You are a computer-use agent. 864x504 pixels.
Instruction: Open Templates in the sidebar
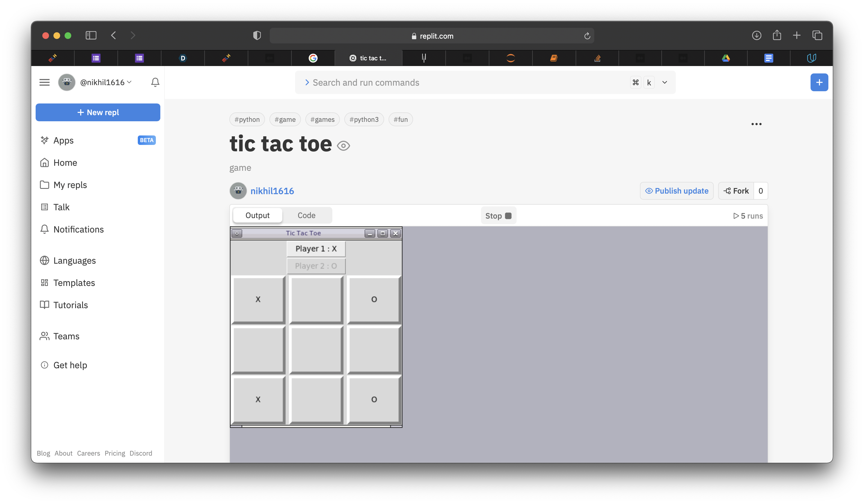[x=74, y=283]
